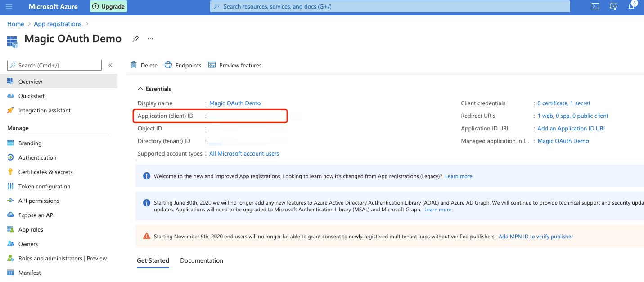644x282 pixels.
Task: Open the Magic OAuth Demo display name link
Action: click(235, 103)
